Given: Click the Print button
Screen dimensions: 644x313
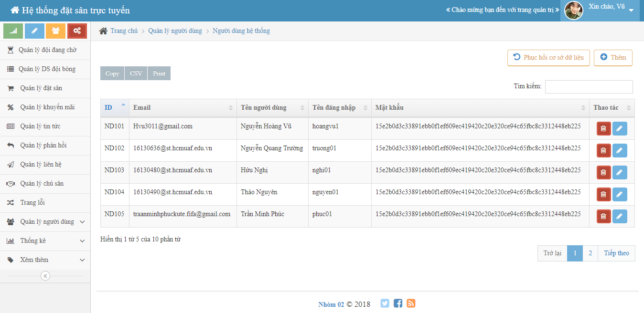Looking at the screenshot, I should tap(159, 73).
